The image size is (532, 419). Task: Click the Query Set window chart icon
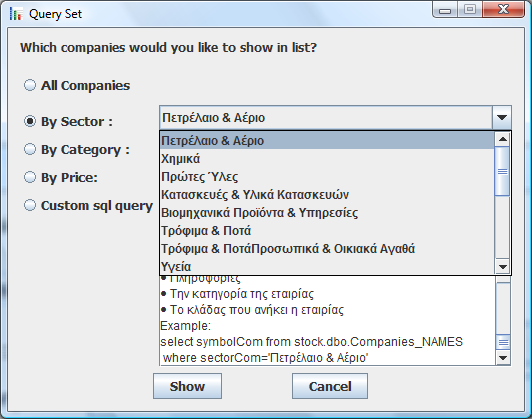pyautogui.click(x=16, y=14)
